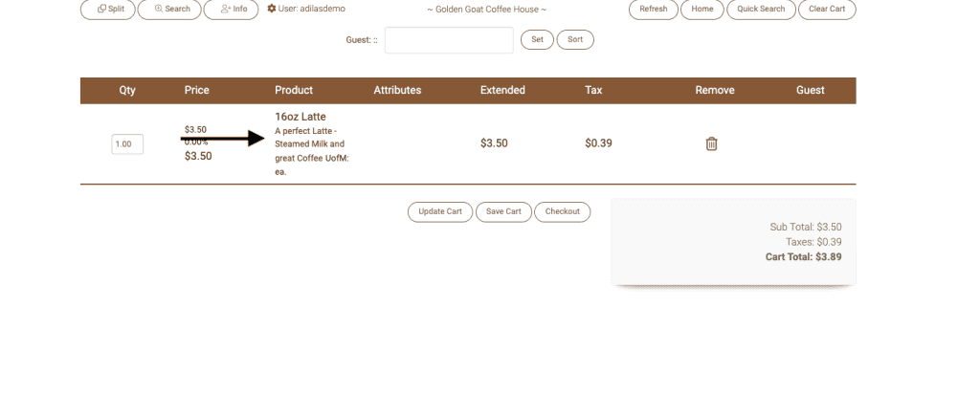This screenshot has height=416, width=980.
Task: Click the Golden Goat Coffee House title
Action: coord(487,10)
